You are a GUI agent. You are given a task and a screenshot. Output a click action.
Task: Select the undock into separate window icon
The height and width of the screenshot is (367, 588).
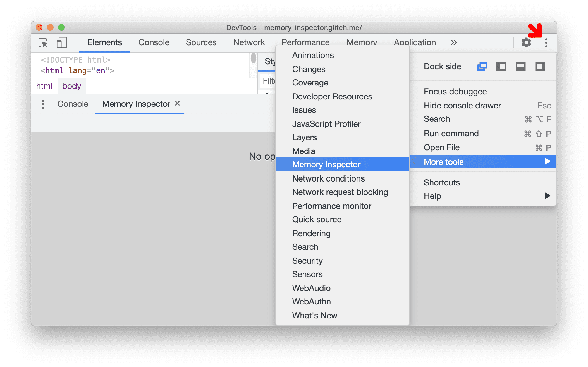[482, 66]
